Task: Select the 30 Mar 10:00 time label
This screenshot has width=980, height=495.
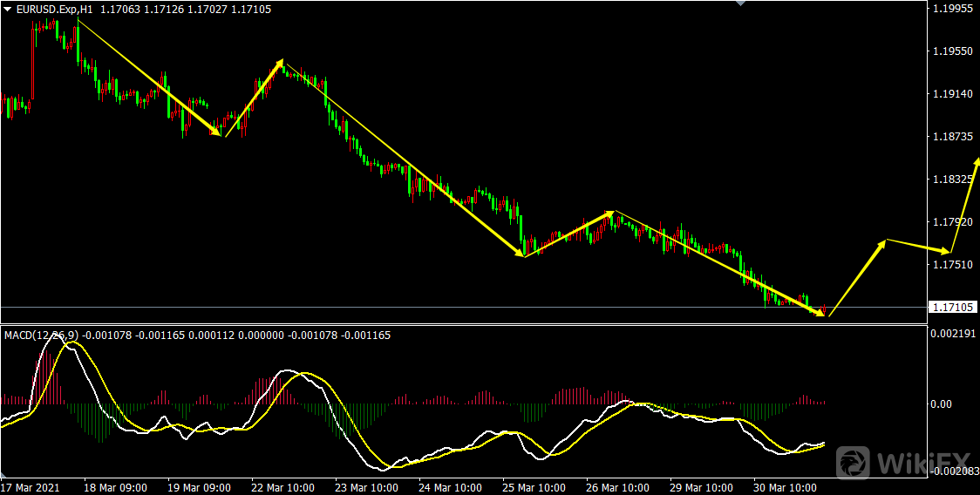Action: click(x=785, y=487)
